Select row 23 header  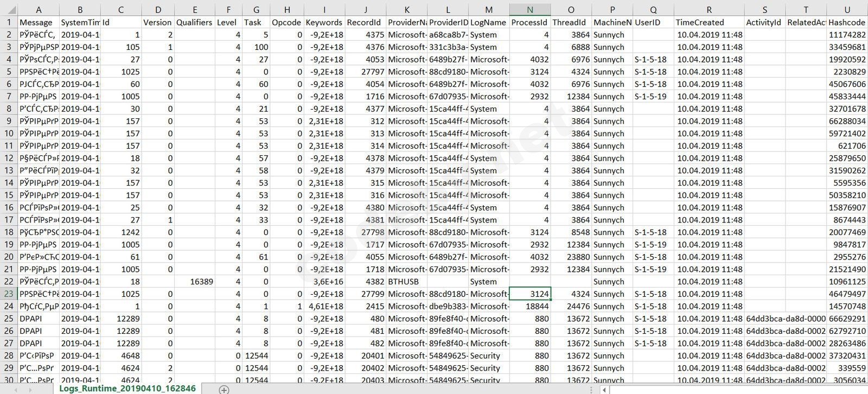pyautogui.click(x=9, y=294)
